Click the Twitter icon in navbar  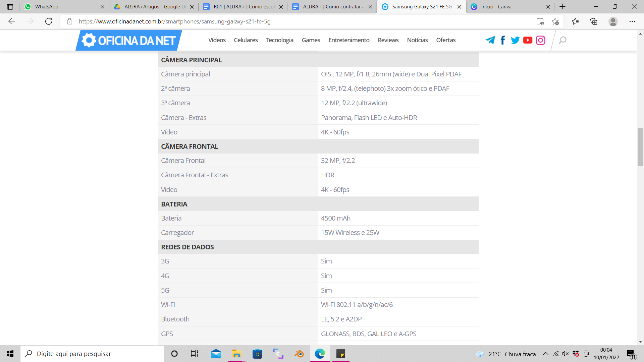(x=515, y=40)
